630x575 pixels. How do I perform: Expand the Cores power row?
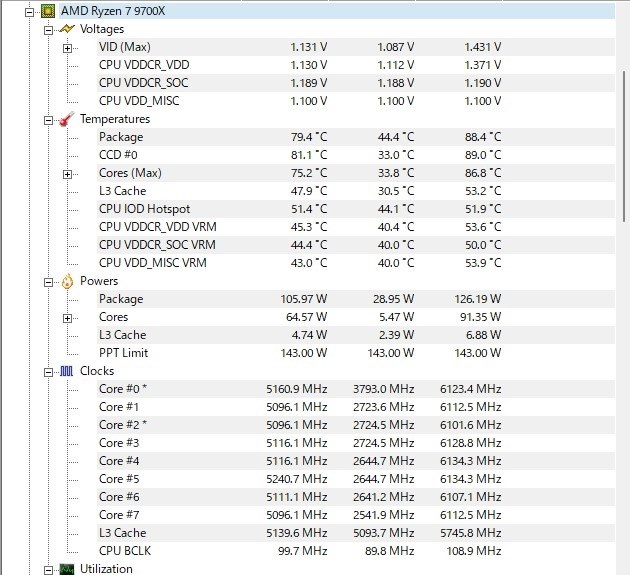click(68, 318)
